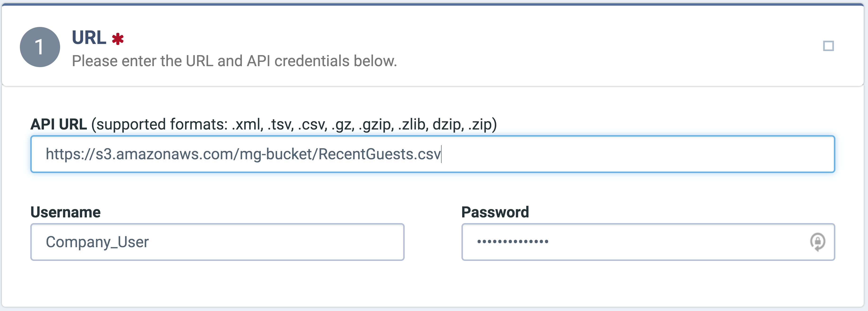The width and height of the screenshot is (868, 311).
Task: Click the 'Please enter the URL' instruction text
Action: [x=235, y=61]
